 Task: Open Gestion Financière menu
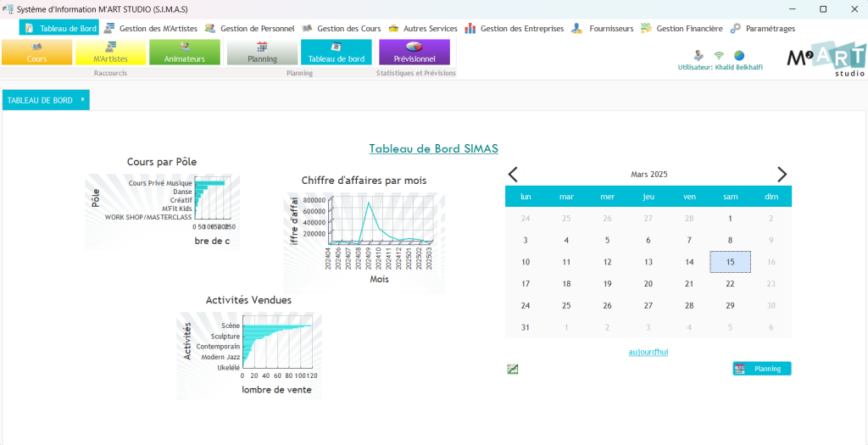682,28
